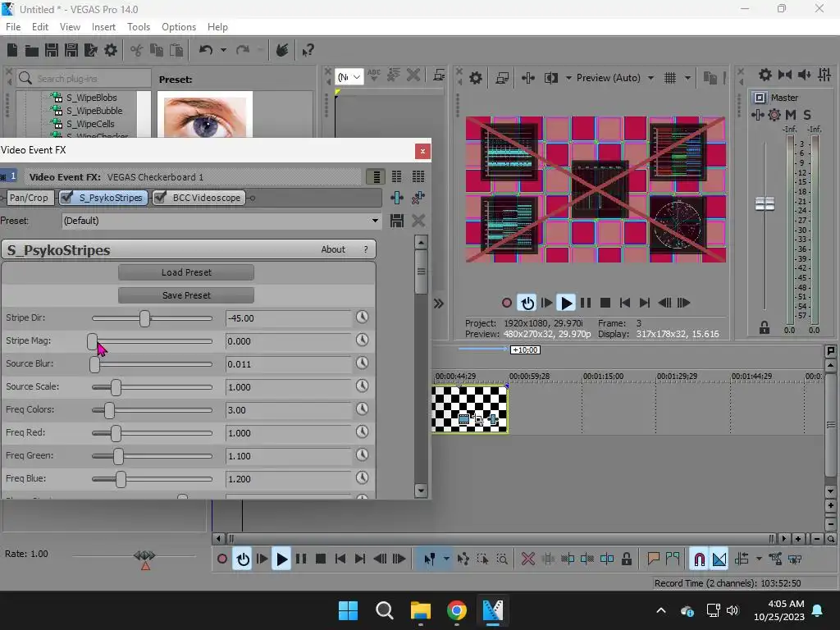The image size is (840, 630).
Task: Expand the Split Screen View dropdown arrow
Action: 568,78
